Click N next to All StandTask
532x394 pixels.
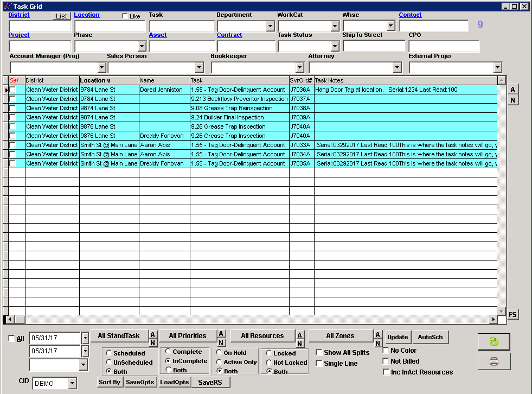tap(153, 342)
